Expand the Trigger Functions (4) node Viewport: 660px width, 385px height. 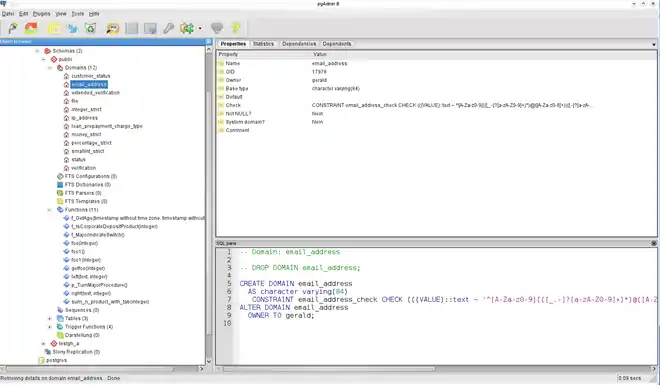pos(50,327)
